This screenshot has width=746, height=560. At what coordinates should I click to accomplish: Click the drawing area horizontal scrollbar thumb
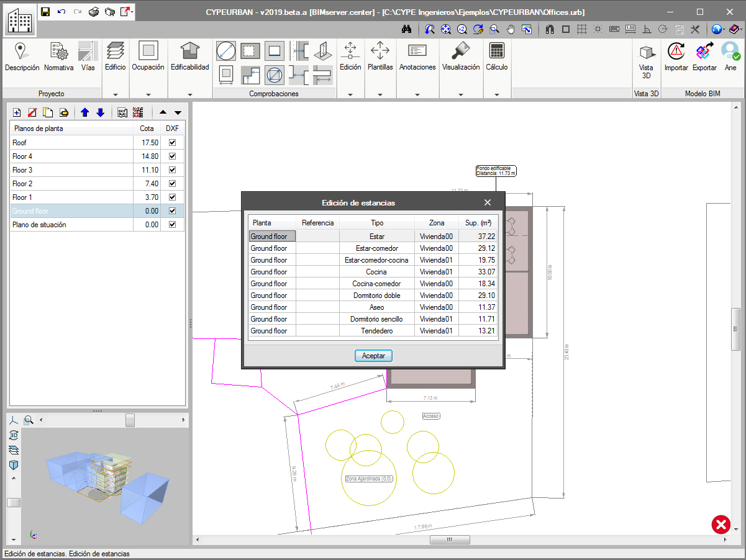tap(450, 540)
